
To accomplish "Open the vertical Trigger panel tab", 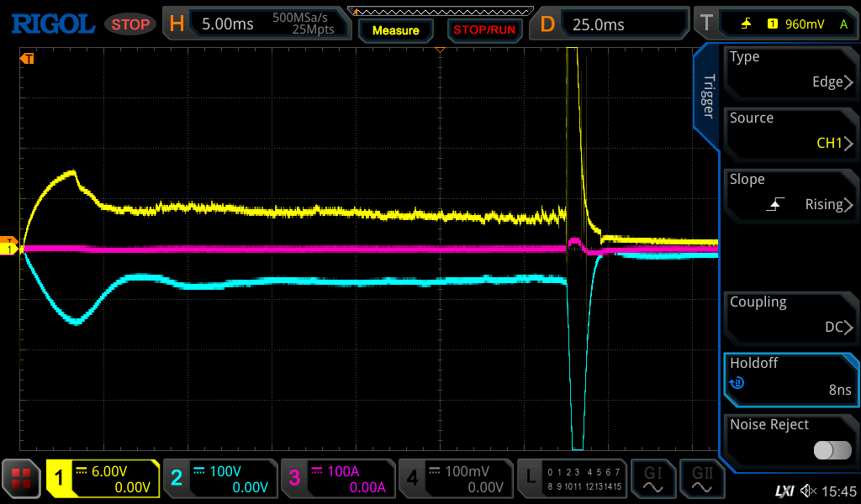I will tap(708, 97).
